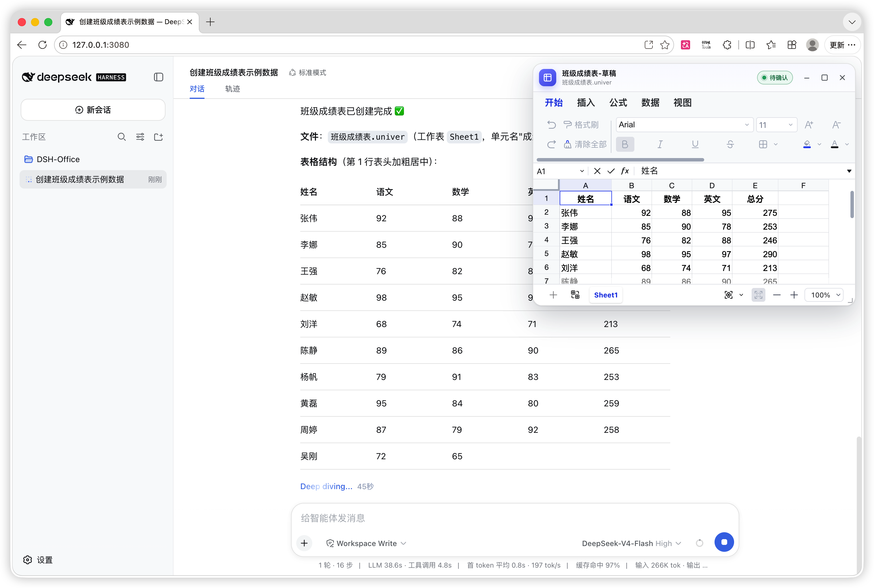Add attachment with plus in message box

pyautogui.click(x=304, y=543)
